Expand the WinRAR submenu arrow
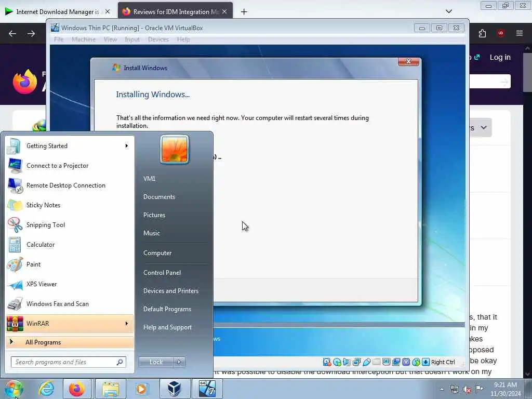This screenshot has height=399, width=532. (x=127, y=323)
